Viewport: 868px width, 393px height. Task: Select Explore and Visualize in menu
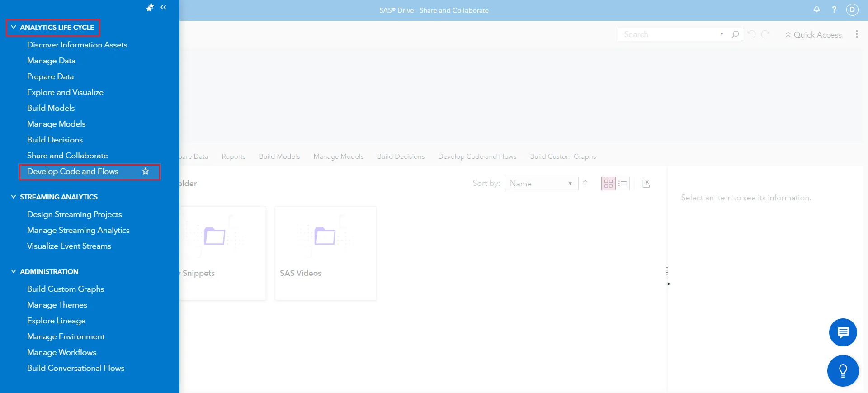(x=65, y=92)
